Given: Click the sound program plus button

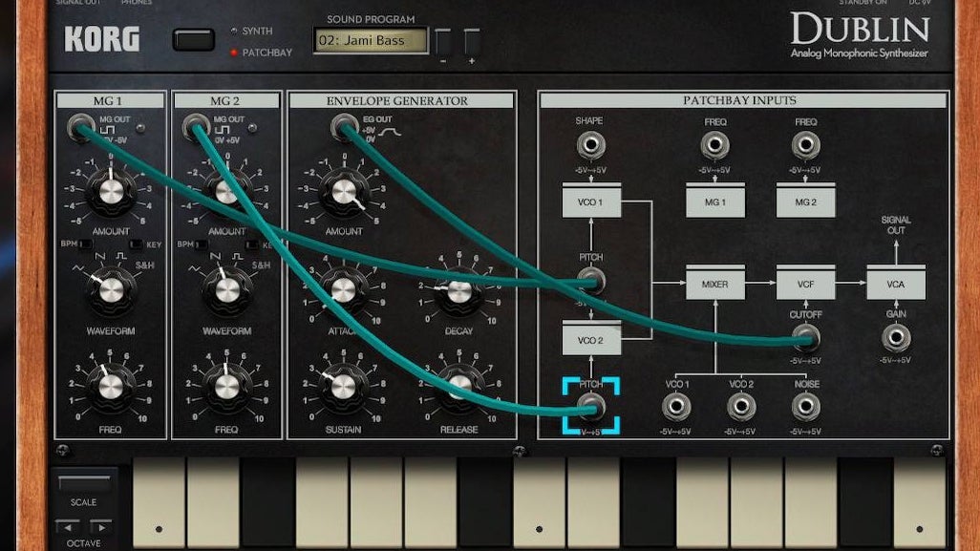Looking at the screenshot, I should coord(472,42).
